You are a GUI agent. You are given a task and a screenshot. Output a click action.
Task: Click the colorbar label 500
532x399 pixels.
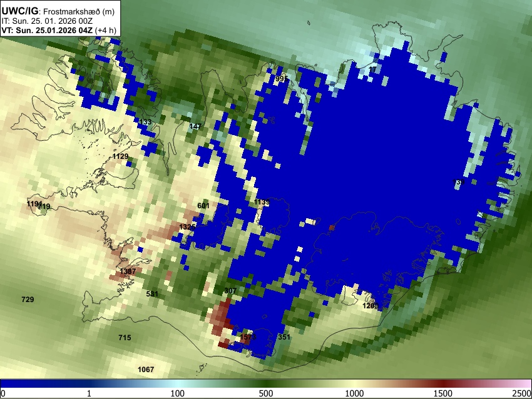[x=265, y=393]
